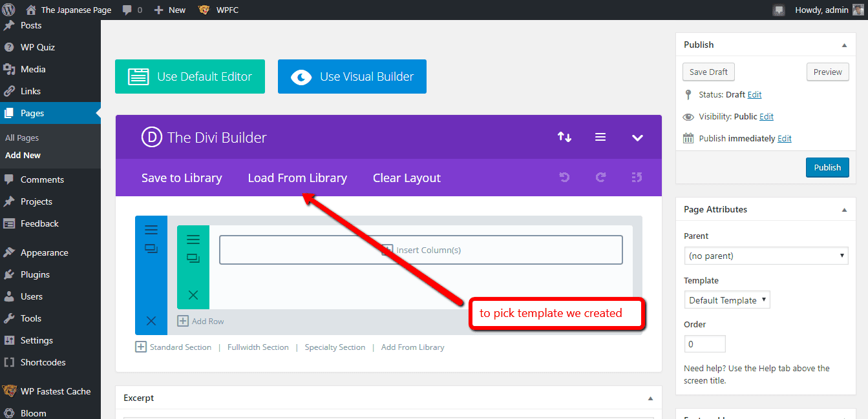Go to Media library menu
The width and height of the screenshot is (868, 419).
pyautogui.click(x=33, y=69)
